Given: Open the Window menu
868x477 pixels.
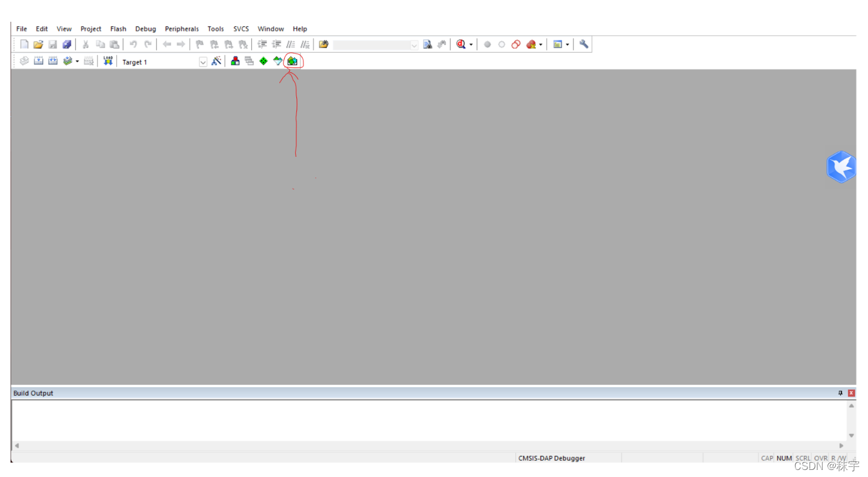Looking at the screenshot, I should pos(271,29).
